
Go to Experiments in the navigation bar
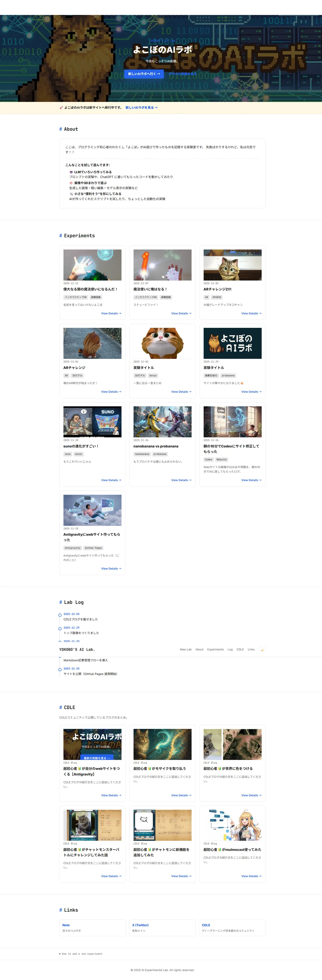(x=215, y=649)
